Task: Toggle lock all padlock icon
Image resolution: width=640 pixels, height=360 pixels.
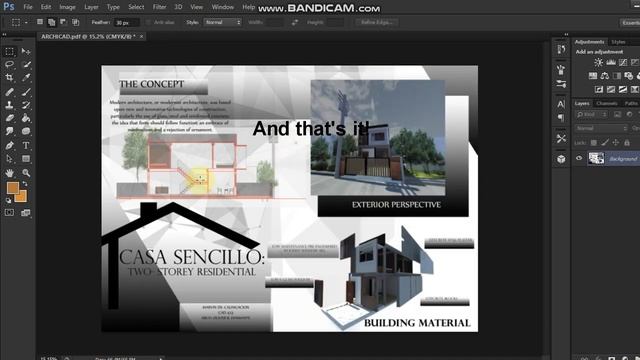Action: (627, 142)
